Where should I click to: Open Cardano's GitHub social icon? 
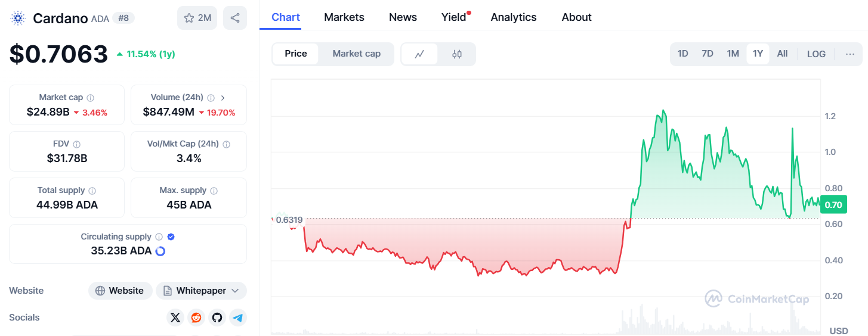coord(217,318)
